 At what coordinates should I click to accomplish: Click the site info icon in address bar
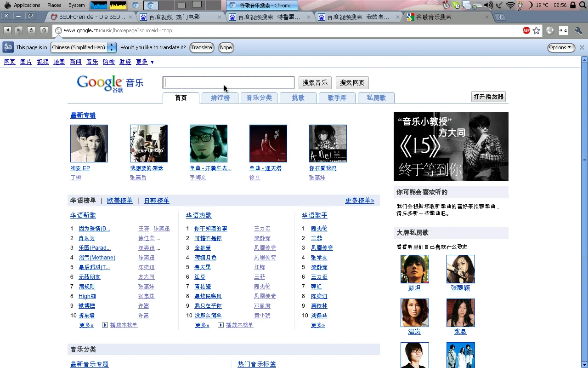(58, 30)
